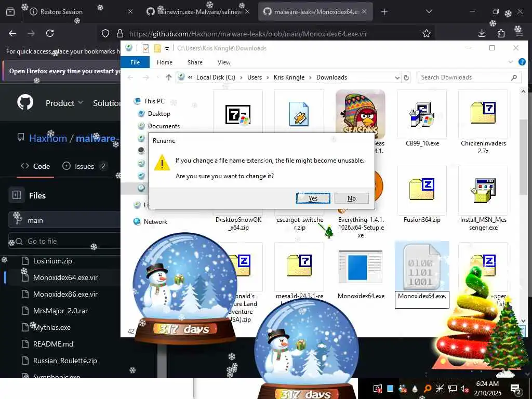Click the chevron after Users in the address bar

coord(268,78)
